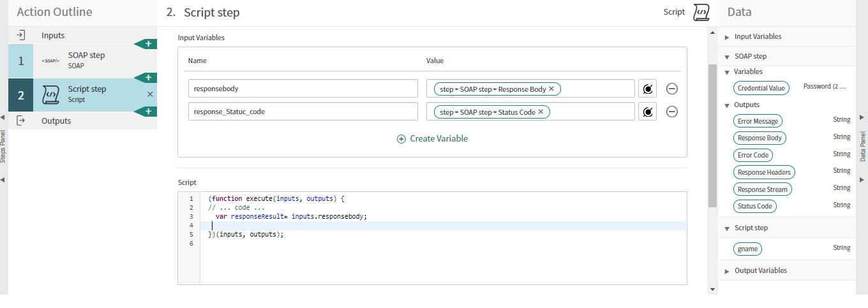Collapse the Steps Panel side handle
The height and width of the screenshot is (308, 868).
point(3,117)
